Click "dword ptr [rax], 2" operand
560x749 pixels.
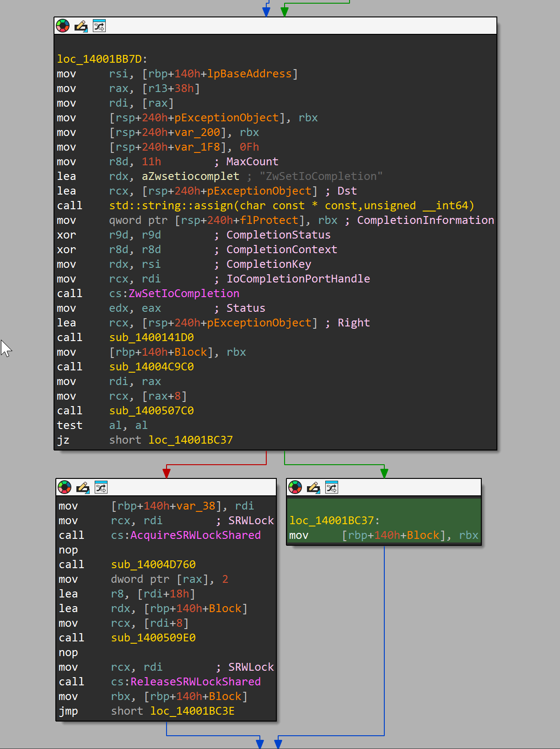170,579
